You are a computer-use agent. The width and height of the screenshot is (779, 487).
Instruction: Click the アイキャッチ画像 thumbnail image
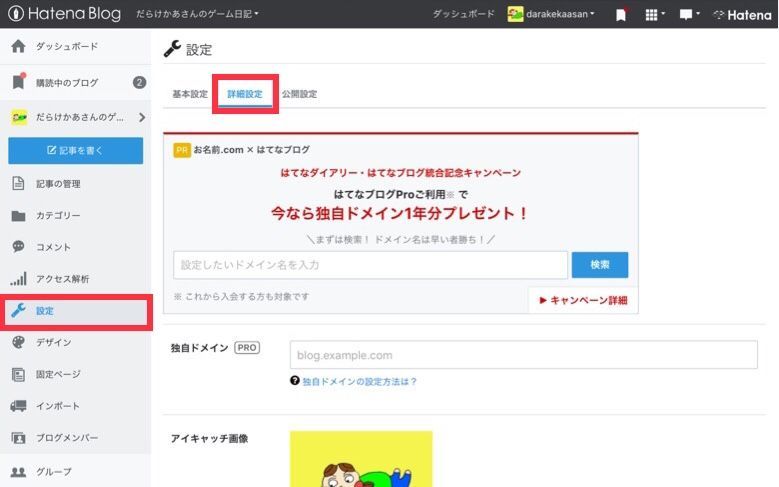[x=361, y=459]
